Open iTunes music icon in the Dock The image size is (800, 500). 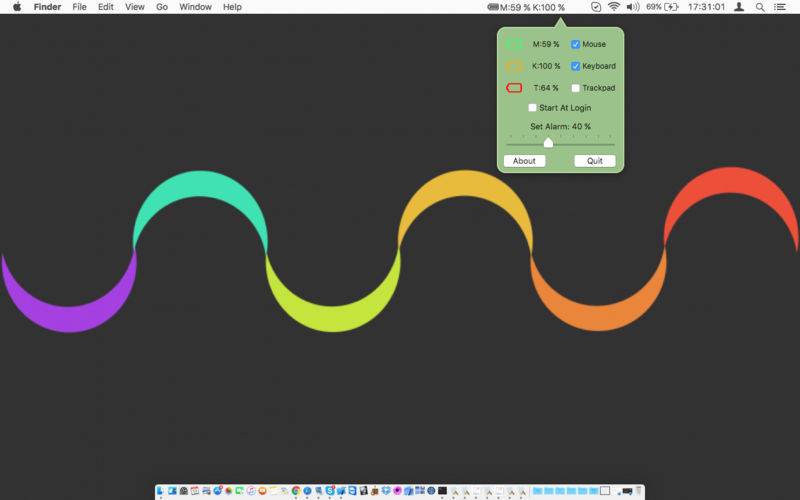pyautogui.click(x=251, y=491)
